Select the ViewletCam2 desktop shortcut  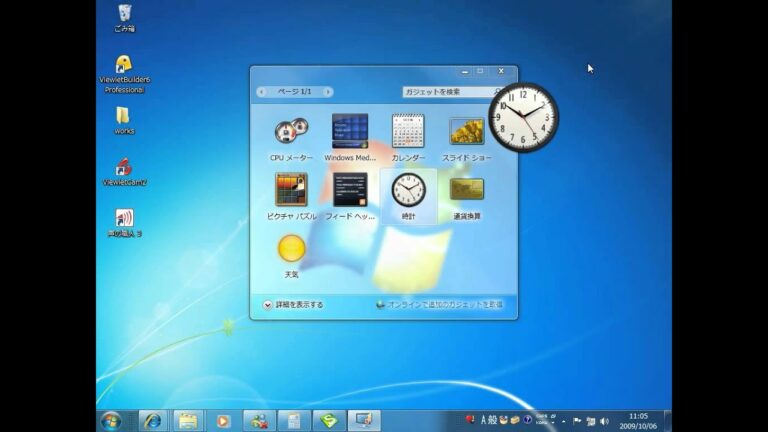pyautogui.click(x=124, y=172)
